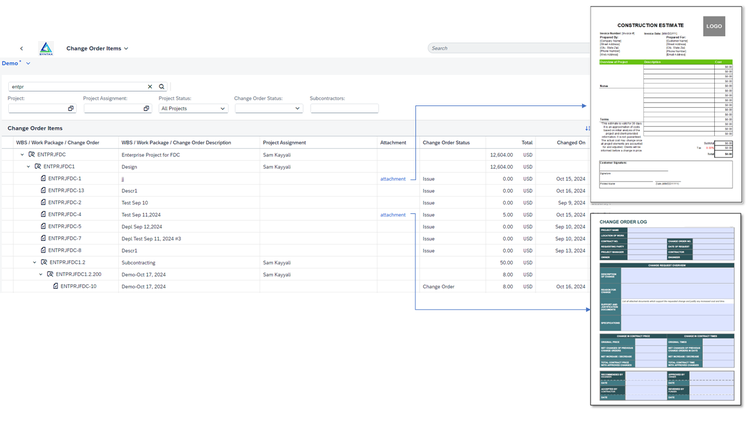The image size is (750, 422).
Task: Run search with the magnifier icon
Action: point(162,87)
